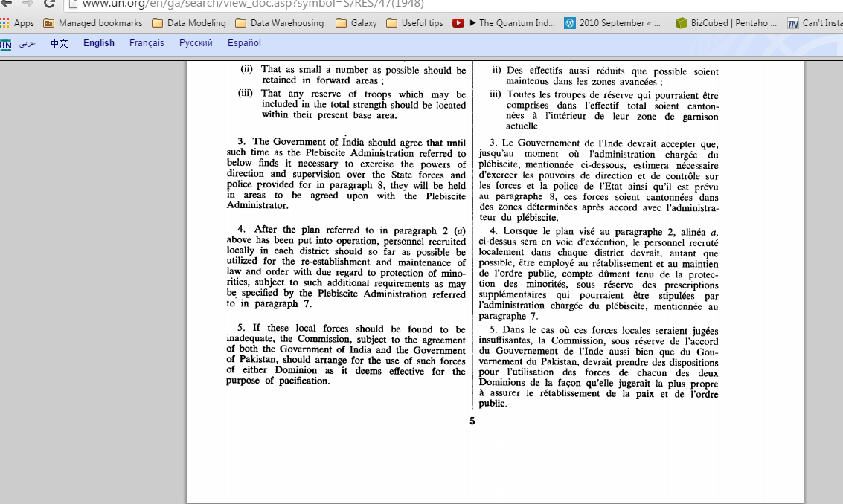Image resolution: width=843 pixels, height=504 pixels.
Task: Click English item (ii) "That as small a number"
Action: coord(353,74)
